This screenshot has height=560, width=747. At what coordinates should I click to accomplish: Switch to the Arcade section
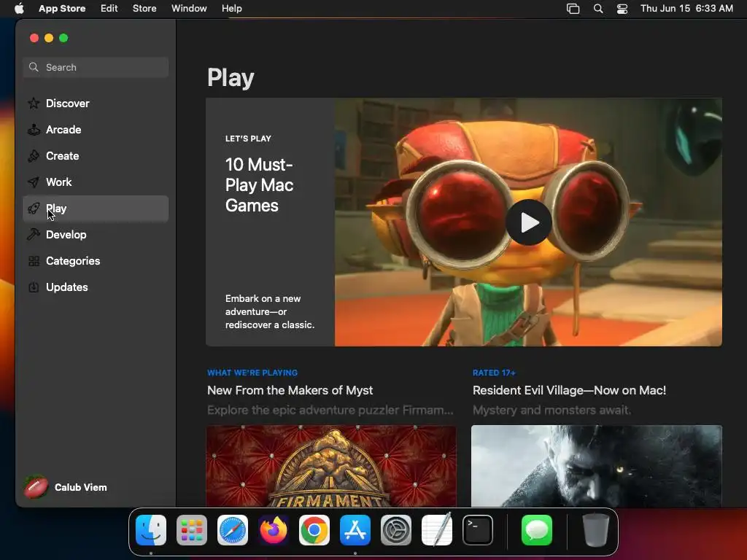coord(96,130)
